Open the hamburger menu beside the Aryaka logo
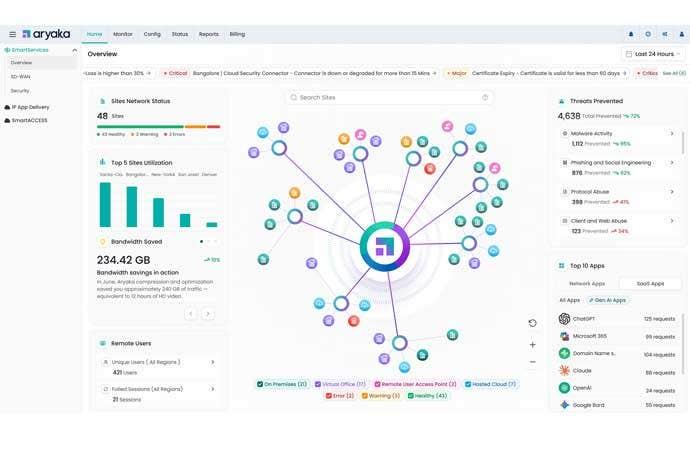The height and width of the screenshot is (458, 690). pyautogui.click(x=12, y=34)
